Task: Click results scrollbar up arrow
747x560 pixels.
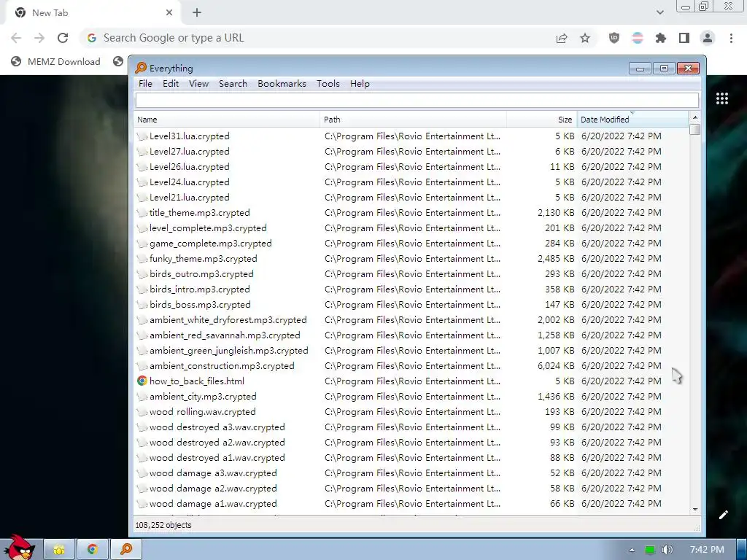Action: coord(695,117)
